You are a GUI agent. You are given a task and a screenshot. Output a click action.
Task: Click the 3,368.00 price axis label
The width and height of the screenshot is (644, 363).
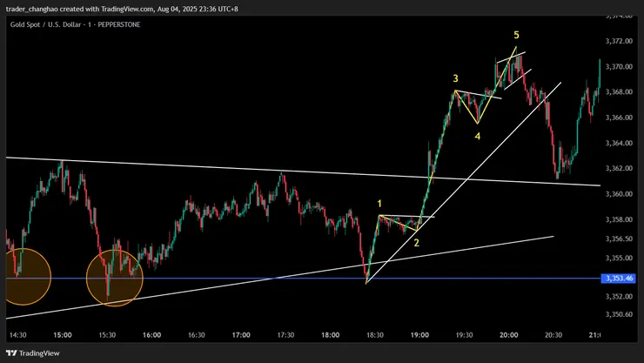619,91
